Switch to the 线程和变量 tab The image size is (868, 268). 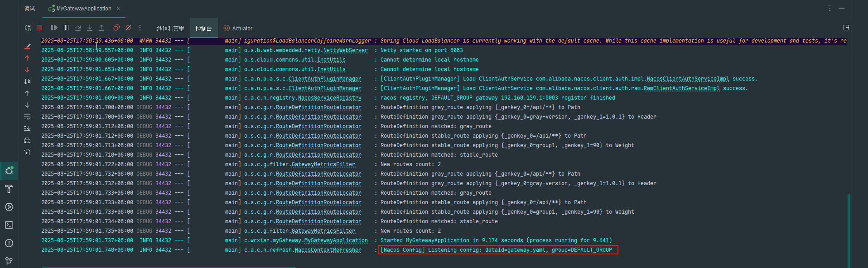(170, 29)
